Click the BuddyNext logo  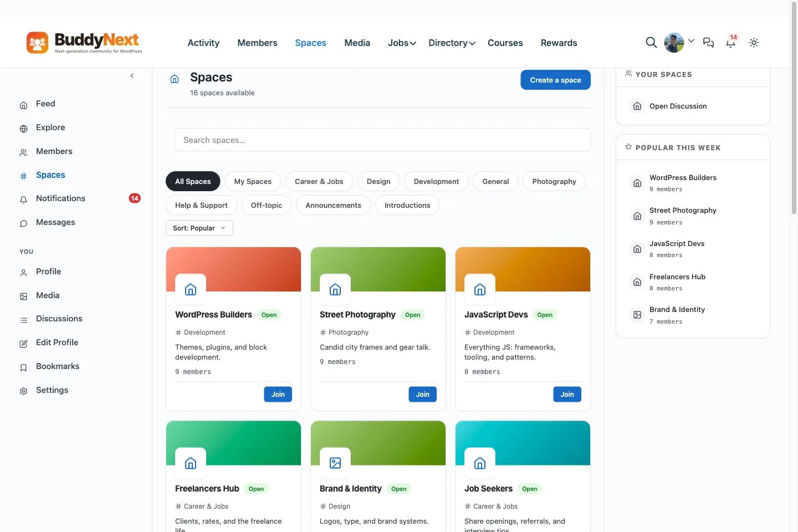pyautogui.click(x=84, y=43)
